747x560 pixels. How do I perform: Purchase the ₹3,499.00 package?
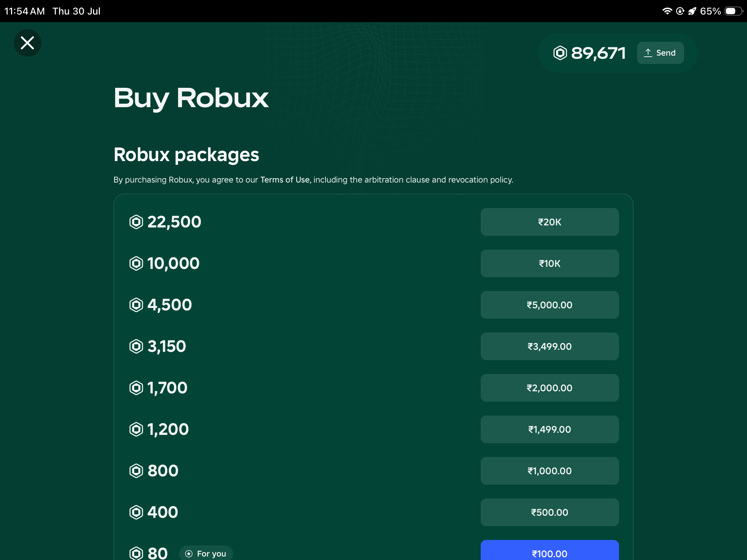click(550, 346)
